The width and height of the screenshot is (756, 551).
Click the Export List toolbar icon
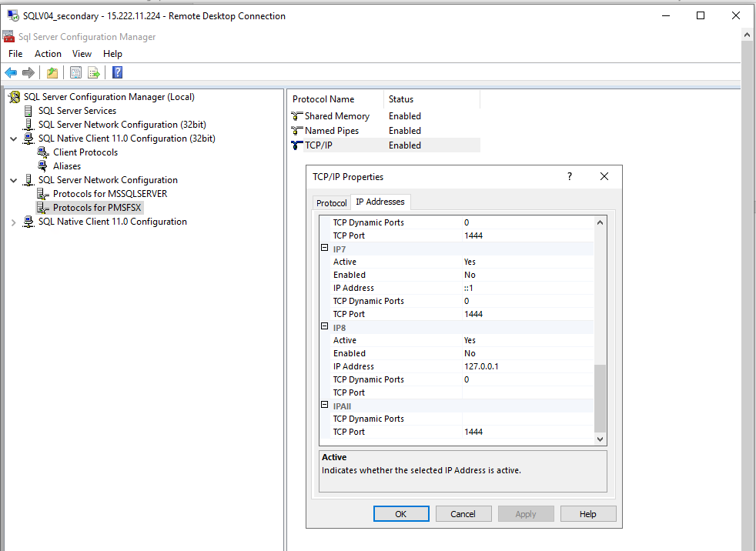pos(93,72)
